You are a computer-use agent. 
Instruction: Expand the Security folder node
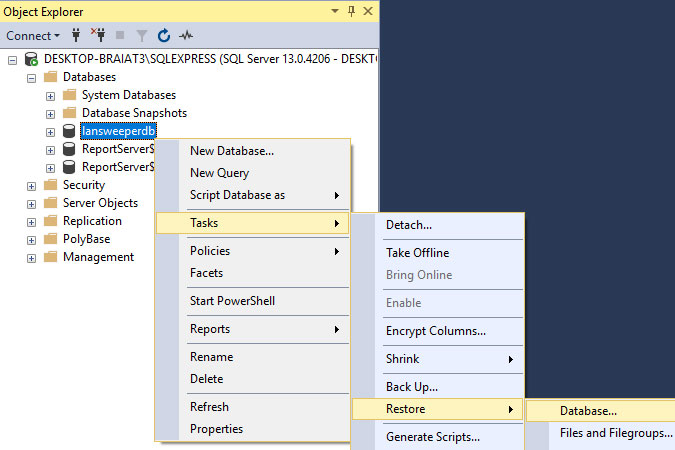point(32,185)
